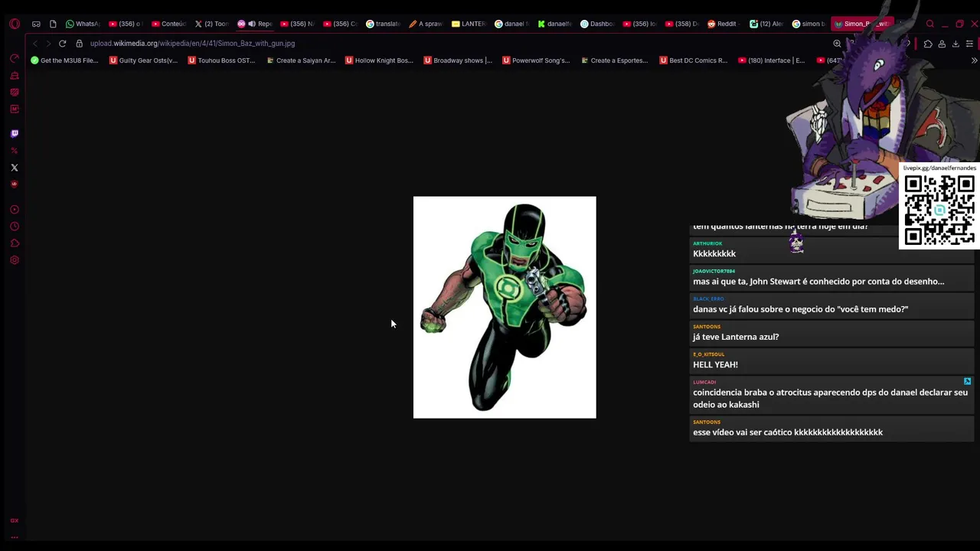Switch to the 'translate' Google tab
This screenshot has height=551, width=980.
click(x=383, y=24)
